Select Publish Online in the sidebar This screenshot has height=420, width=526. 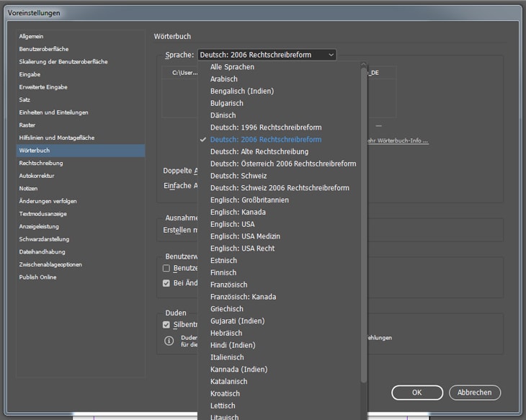pos(37,277)
